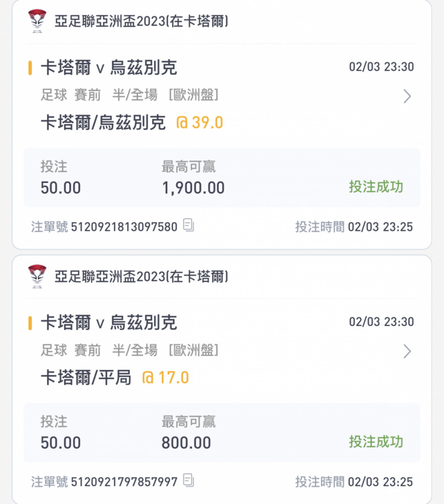Tap the AFC Asian Cup logo in second card
Screen dimensions: 444x504
[x=37, y=276]
